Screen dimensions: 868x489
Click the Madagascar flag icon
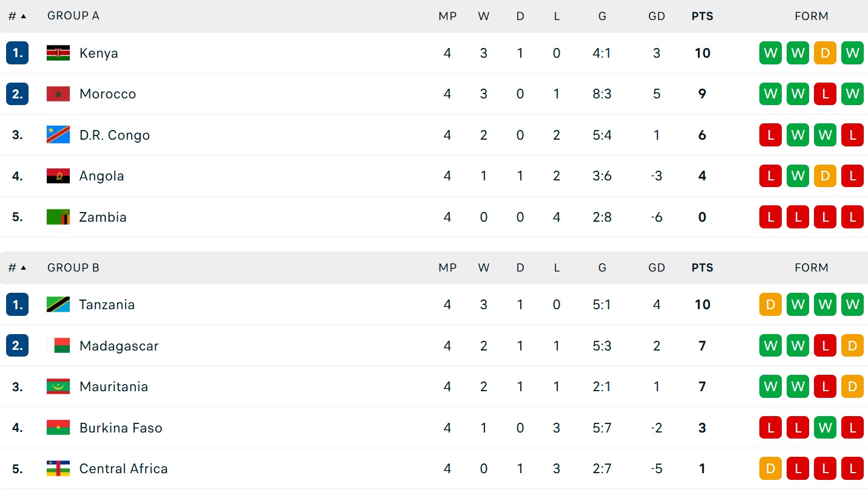[58, 346]
